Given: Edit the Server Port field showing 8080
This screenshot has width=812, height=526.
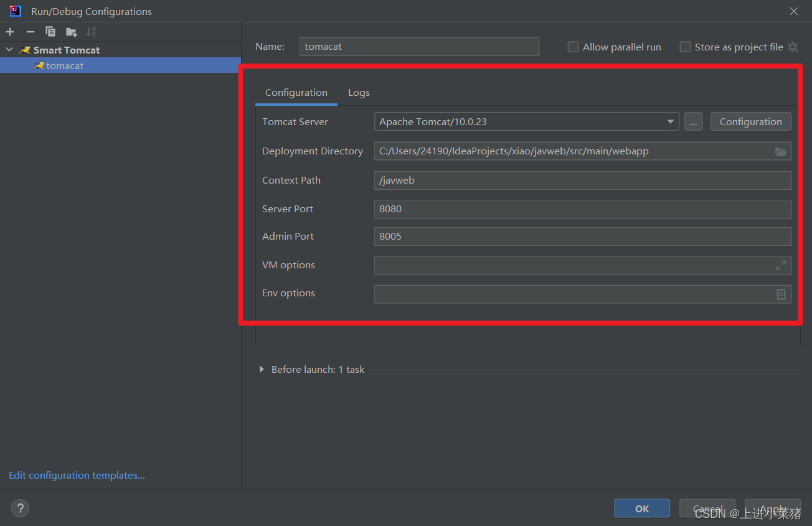Looking at the screenshot, I should (x=583, y=209).
